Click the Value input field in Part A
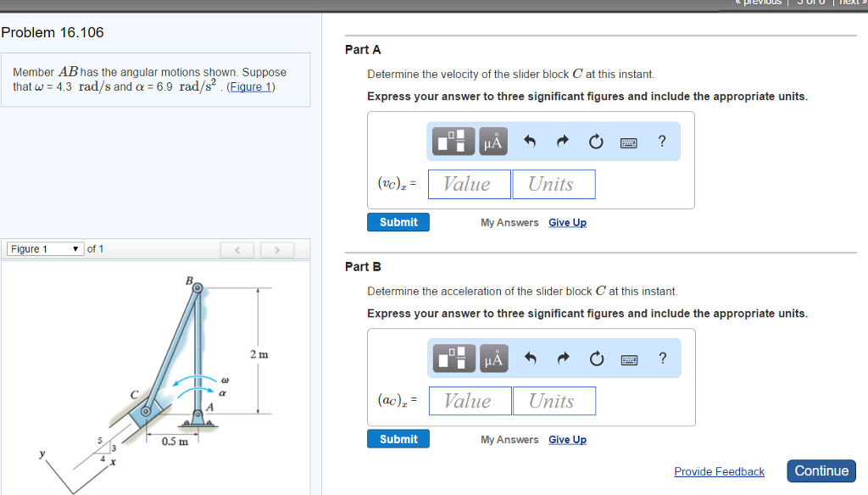The height and width of the screenshot is (495, 868). [469, 184]
